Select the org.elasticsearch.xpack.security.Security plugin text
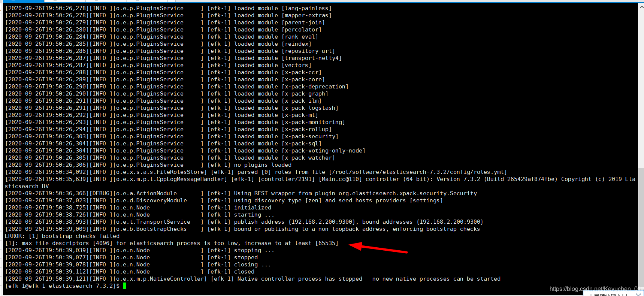Image resolution: width=644 pixels, height=296 pixels. 408,193
